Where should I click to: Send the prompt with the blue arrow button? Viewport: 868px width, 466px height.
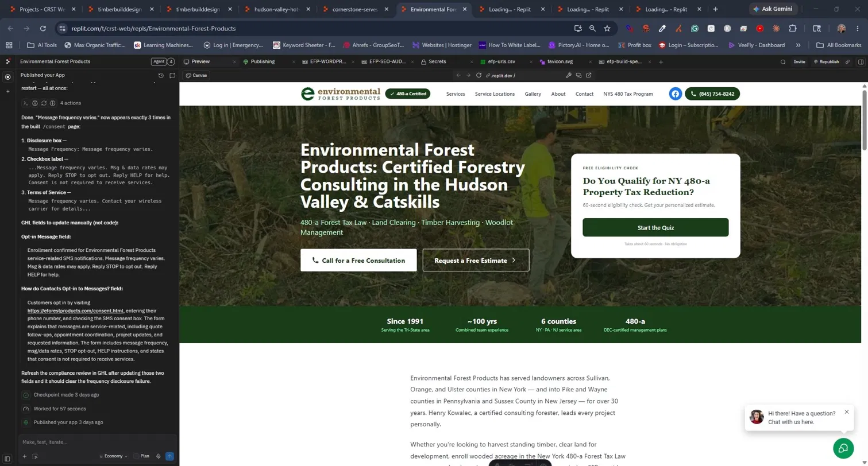click(169, 456)
